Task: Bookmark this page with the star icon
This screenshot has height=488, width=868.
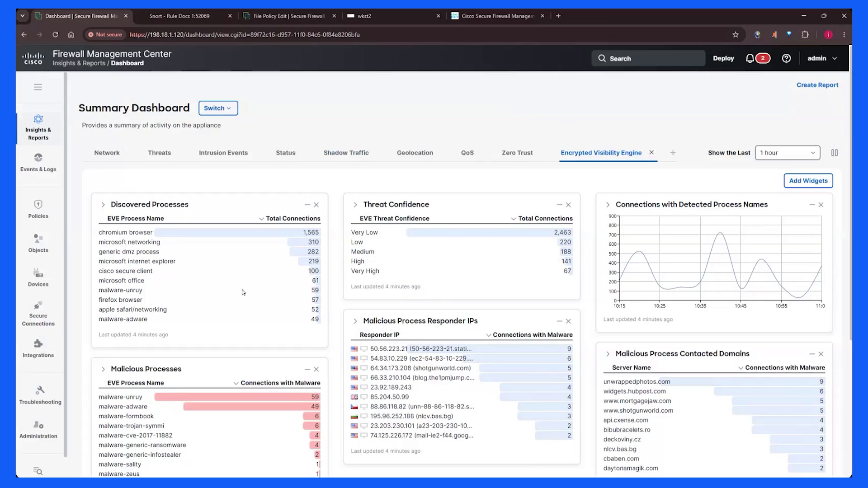Action: coord(736,35)
